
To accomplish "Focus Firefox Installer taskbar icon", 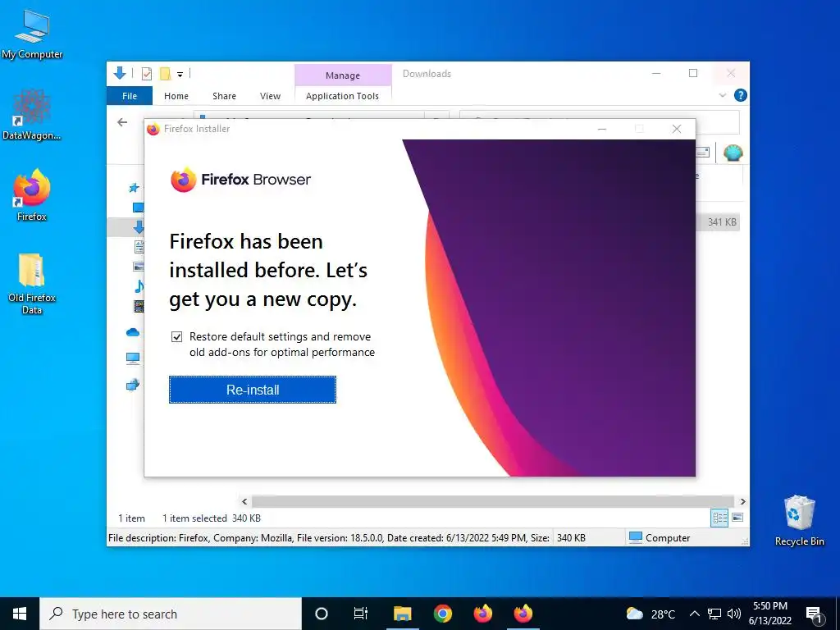I will [x=523, y=614].
